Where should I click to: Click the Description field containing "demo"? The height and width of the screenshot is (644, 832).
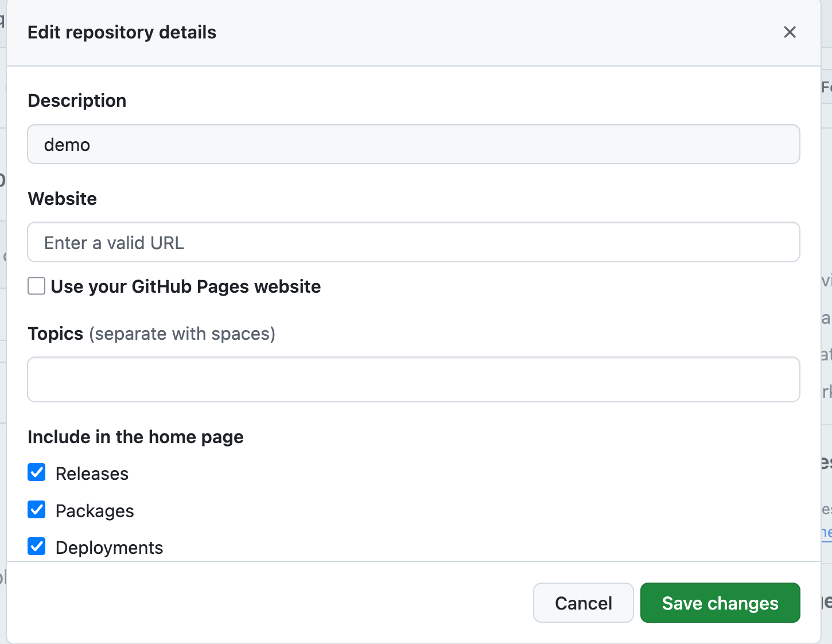coord(413,145)
